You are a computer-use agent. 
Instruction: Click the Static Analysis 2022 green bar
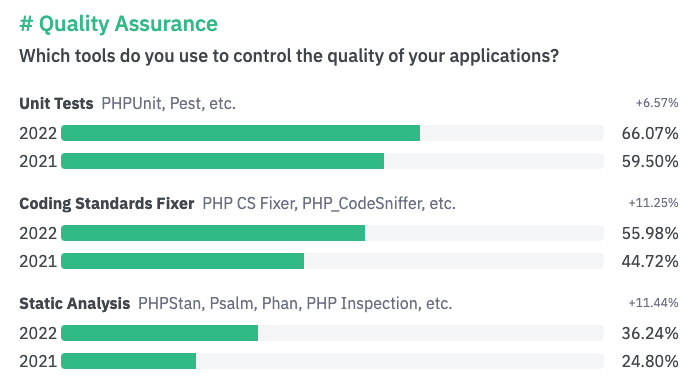[x=160, y=333]
